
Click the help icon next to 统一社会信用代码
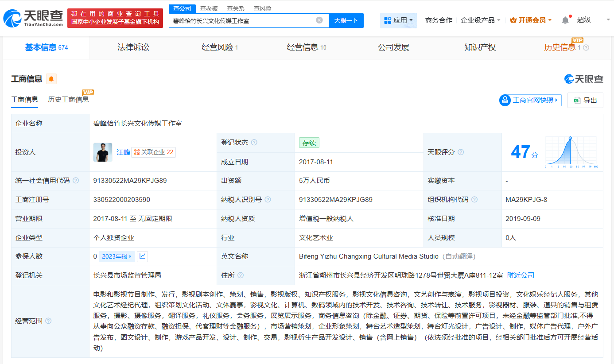pyautogui.click(x=75, y=181)
